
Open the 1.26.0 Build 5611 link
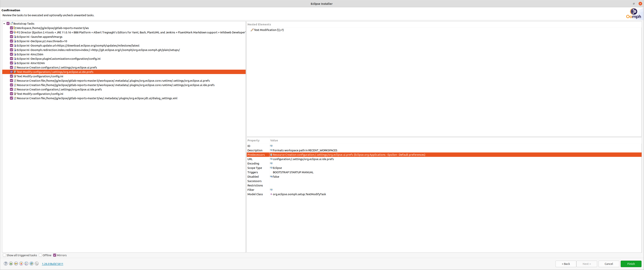coord(53,264)
